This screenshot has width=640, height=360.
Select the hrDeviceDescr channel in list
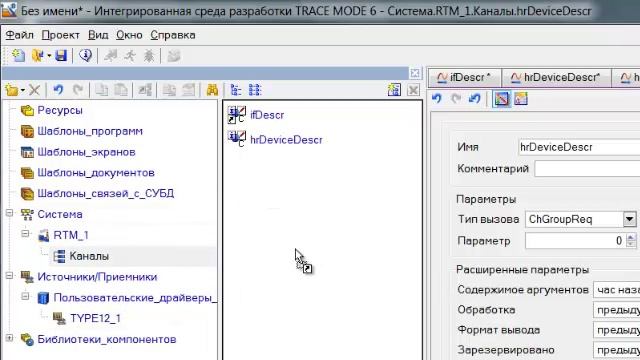pos(286,140)
